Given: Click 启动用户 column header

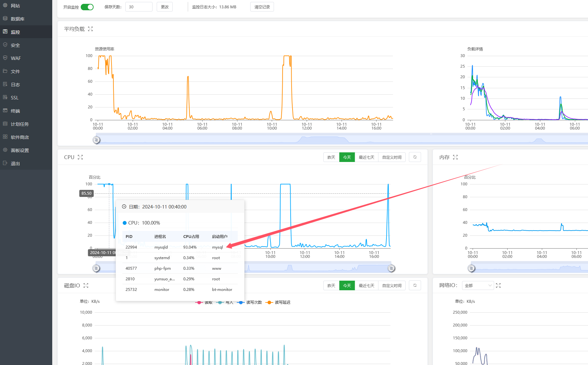Looking at the screenshot, I should coord(219,236).
